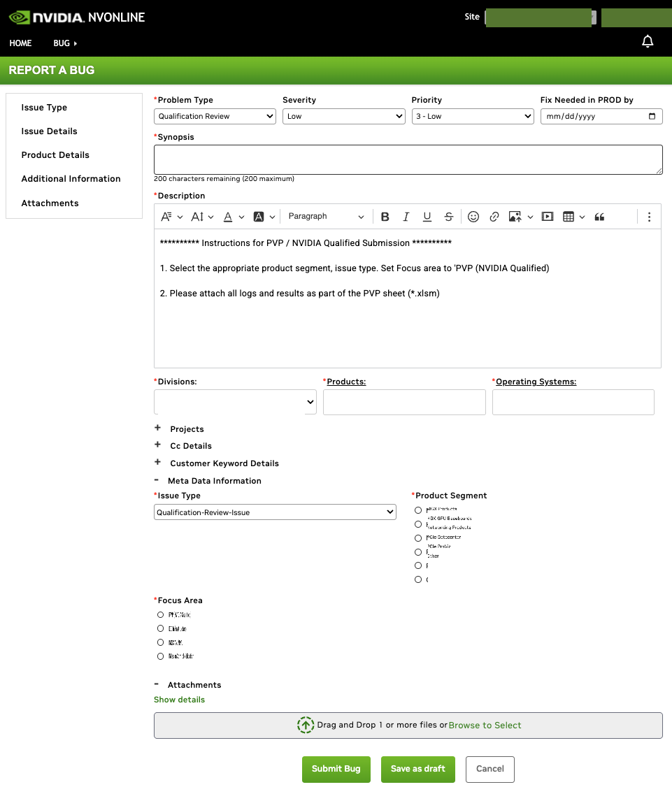Click the insert media icon
This screenshot has height=787, width=672.
(548, 217)
